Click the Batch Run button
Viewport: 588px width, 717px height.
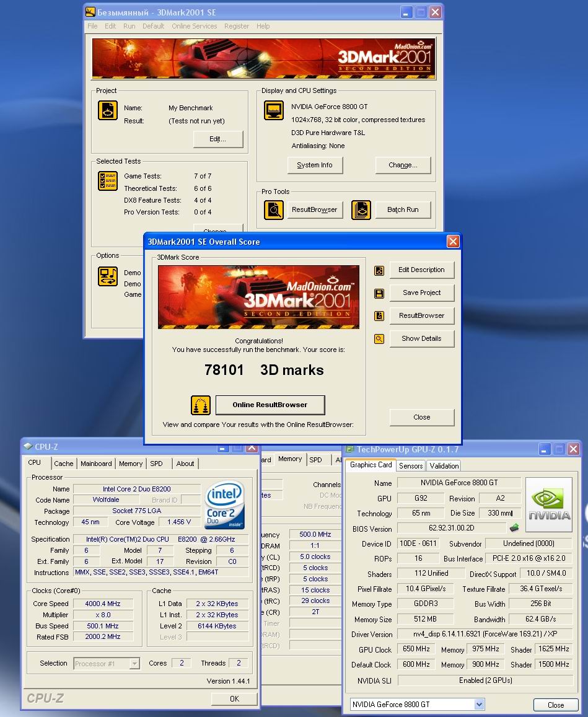click(x=403, y=210)
